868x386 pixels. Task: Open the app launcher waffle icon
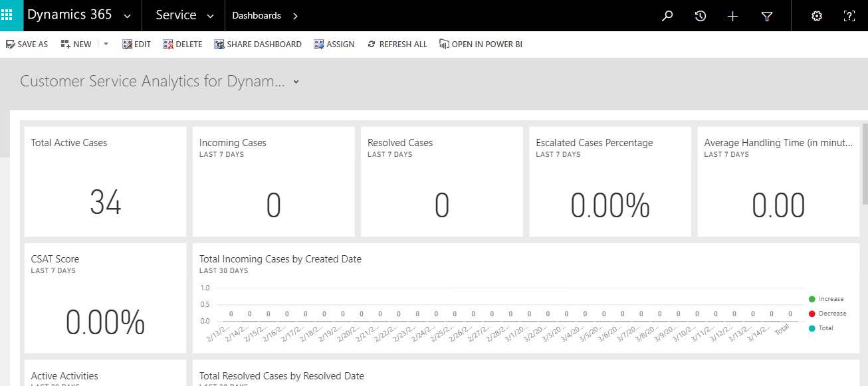point(7,15)
